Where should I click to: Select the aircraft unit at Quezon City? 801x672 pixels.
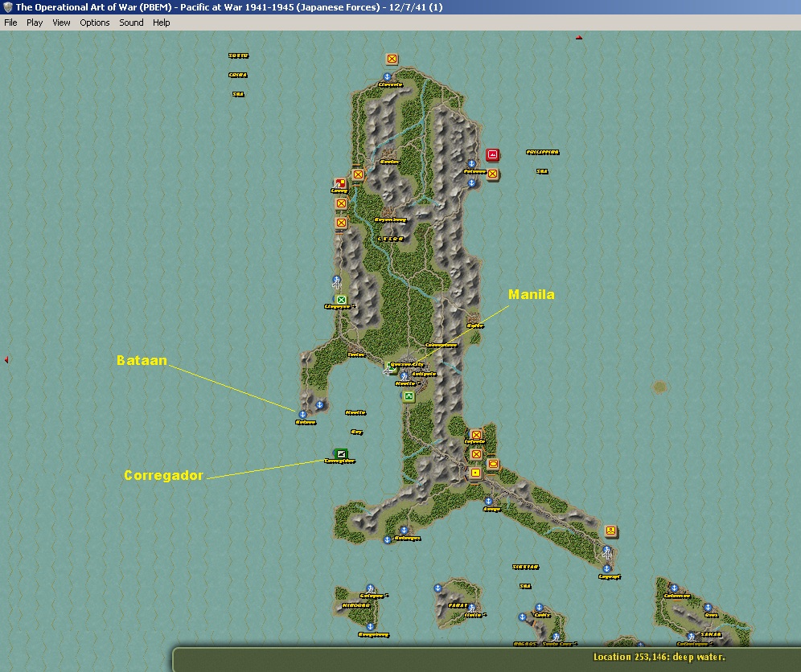(390, 369)
